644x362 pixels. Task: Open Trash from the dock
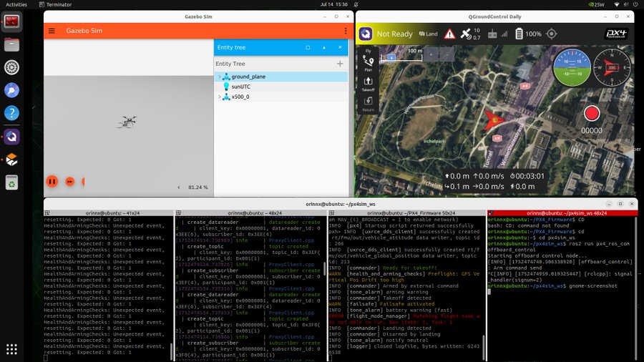click(x=11, y=182)
